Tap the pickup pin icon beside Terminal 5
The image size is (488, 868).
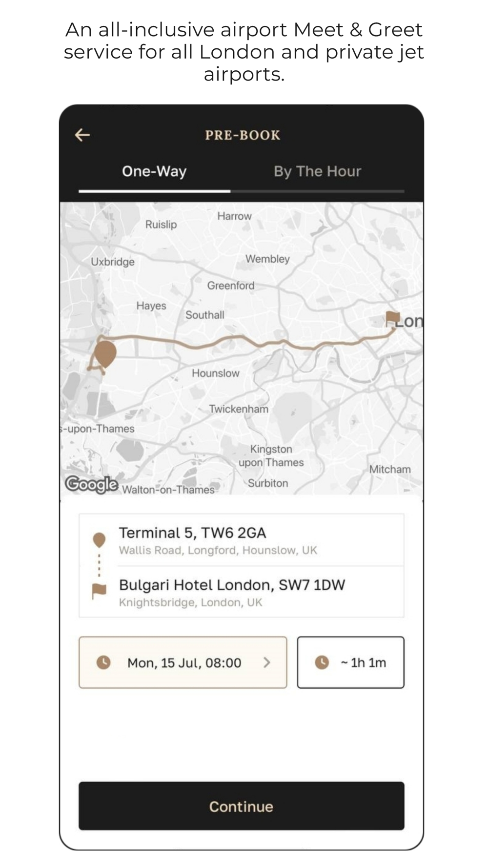tap(99, 540)
